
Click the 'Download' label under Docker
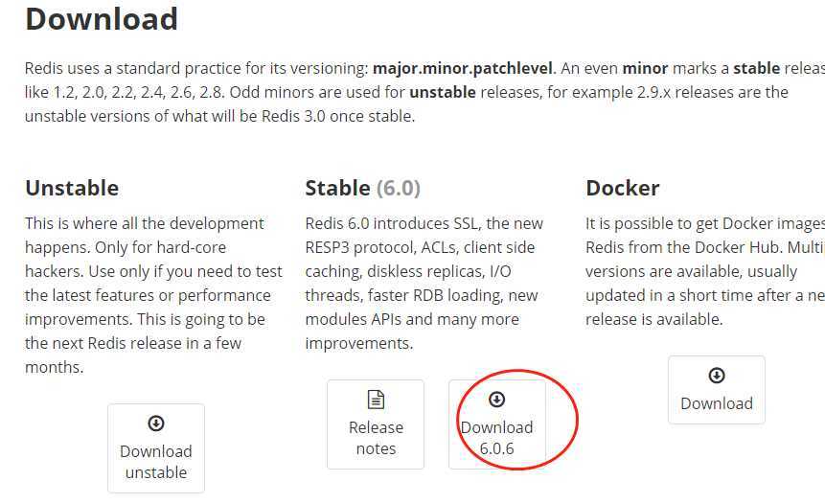click(717, 403)
